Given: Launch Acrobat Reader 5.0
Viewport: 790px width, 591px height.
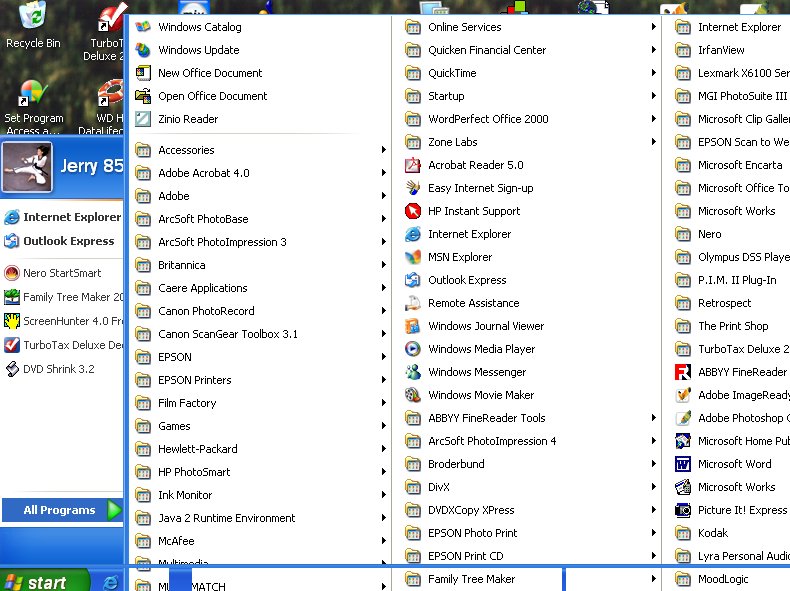Looking at the screenshot, I should click(x=465, y=165).
